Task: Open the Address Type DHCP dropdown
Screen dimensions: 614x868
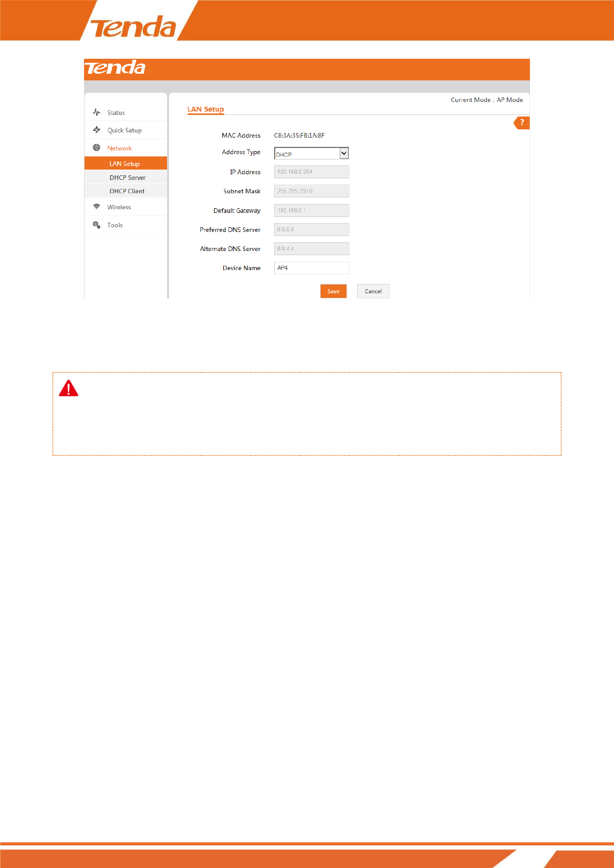Action: pyautogui.click(x=311, y=153)
